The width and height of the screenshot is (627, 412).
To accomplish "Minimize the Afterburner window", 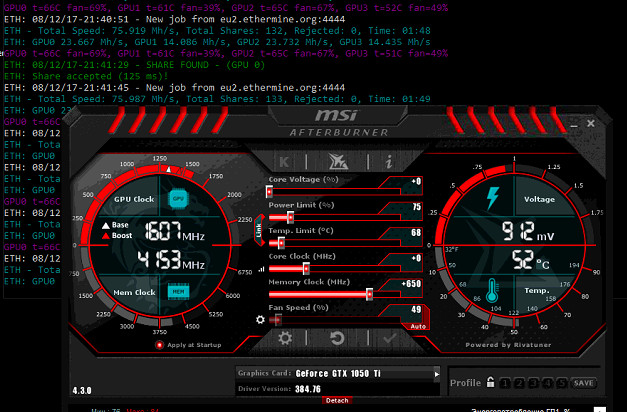I will (574, 124).
